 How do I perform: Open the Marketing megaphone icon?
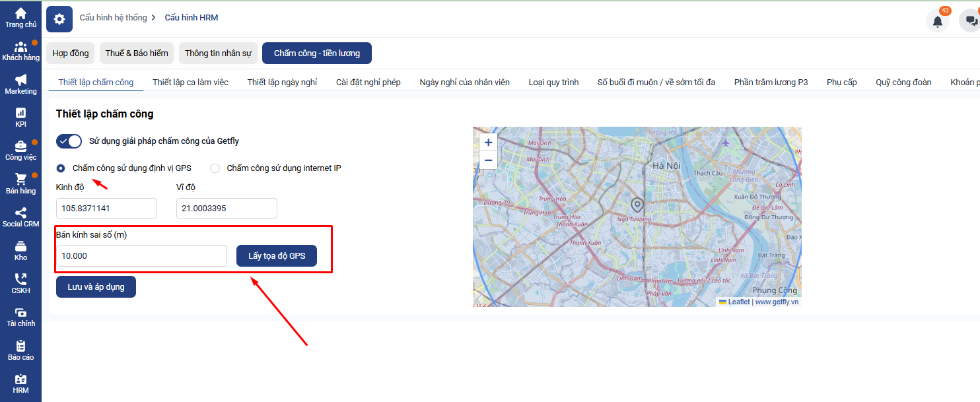click(21, 81)
